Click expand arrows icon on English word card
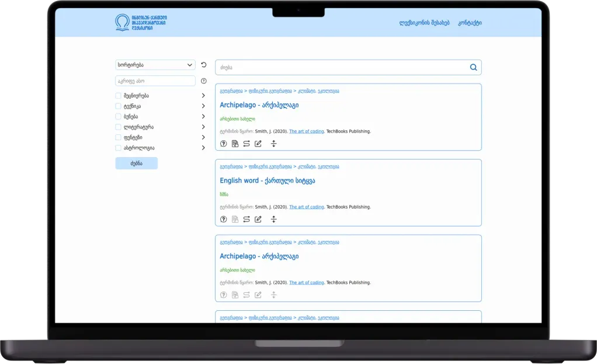This screenshot has height=364, width=597. 274,219
